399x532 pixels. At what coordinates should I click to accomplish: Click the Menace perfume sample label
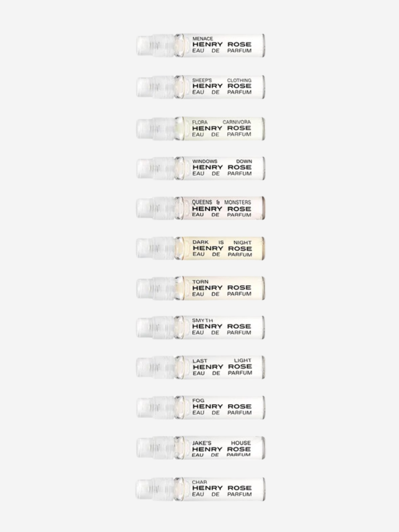pyautogui.click(x=222, y=45)
